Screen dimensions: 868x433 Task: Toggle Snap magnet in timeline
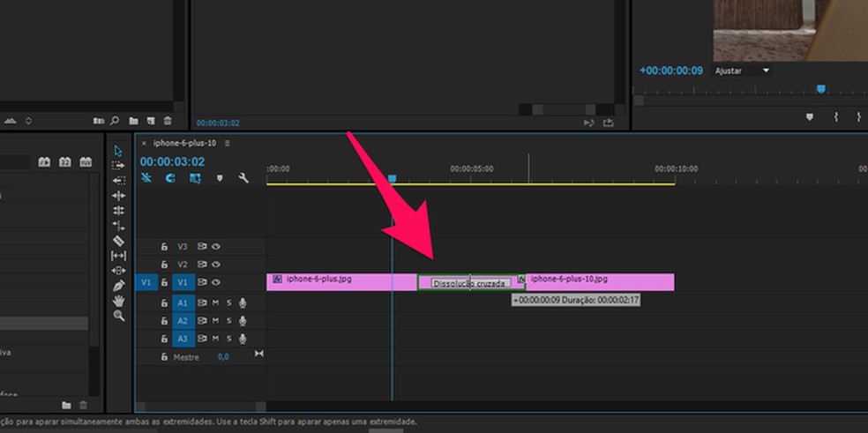click(170, 178)
